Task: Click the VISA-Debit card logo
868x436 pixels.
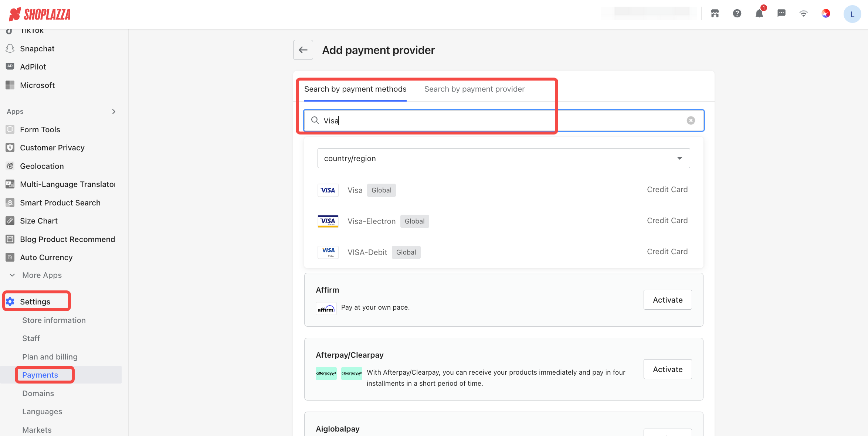Action: (x=328, y=252)
